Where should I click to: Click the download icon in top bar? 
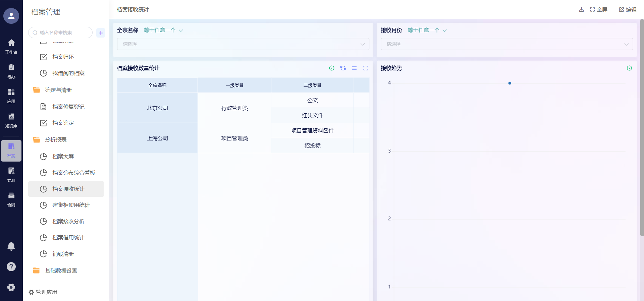(581, 9)
